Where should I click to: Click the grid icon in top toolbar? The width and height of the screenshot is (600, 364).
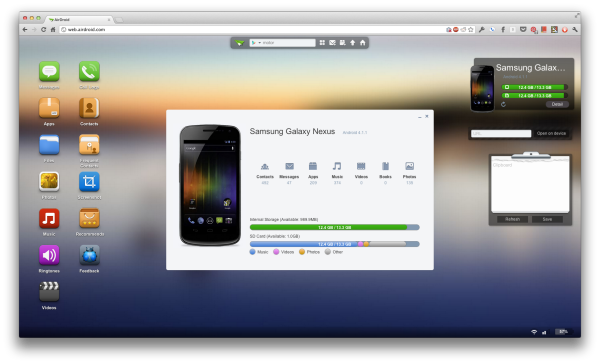pos(322,43)
